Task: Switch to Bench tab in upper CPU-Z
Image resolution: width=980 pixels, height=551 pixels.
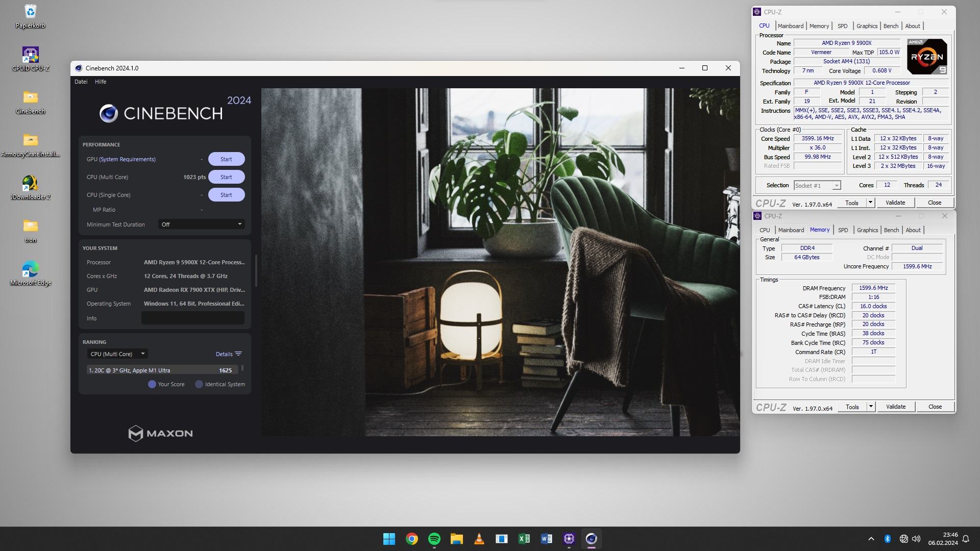Action: [891, 26]
